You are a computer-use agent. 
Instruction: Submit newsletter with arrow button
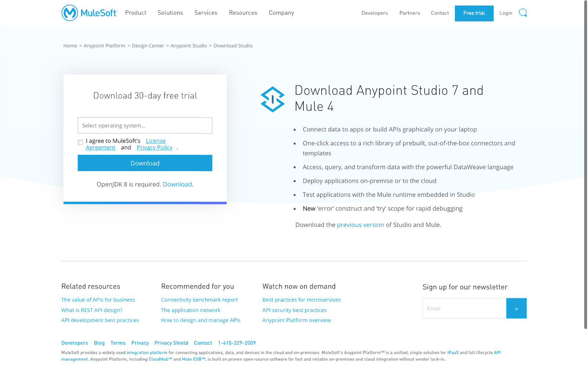pyautogui.click(x=516, y=308)
